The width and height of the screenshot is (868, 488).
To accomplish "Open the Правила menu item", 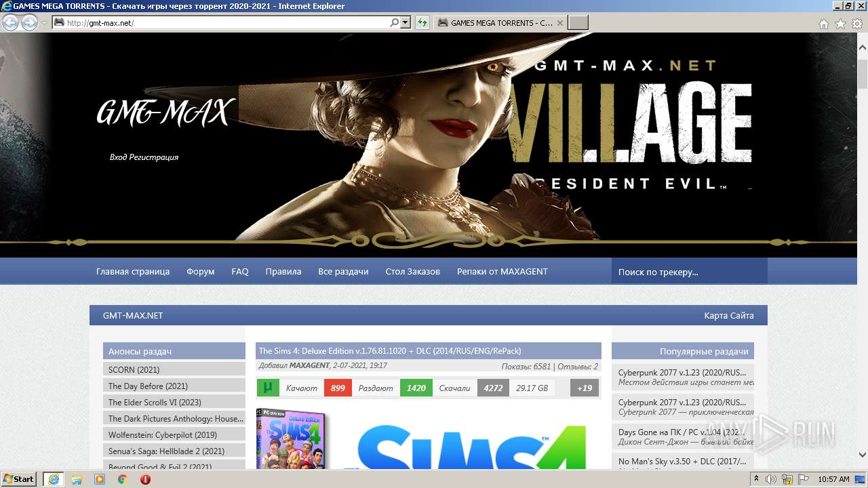I will pos(283,271).
